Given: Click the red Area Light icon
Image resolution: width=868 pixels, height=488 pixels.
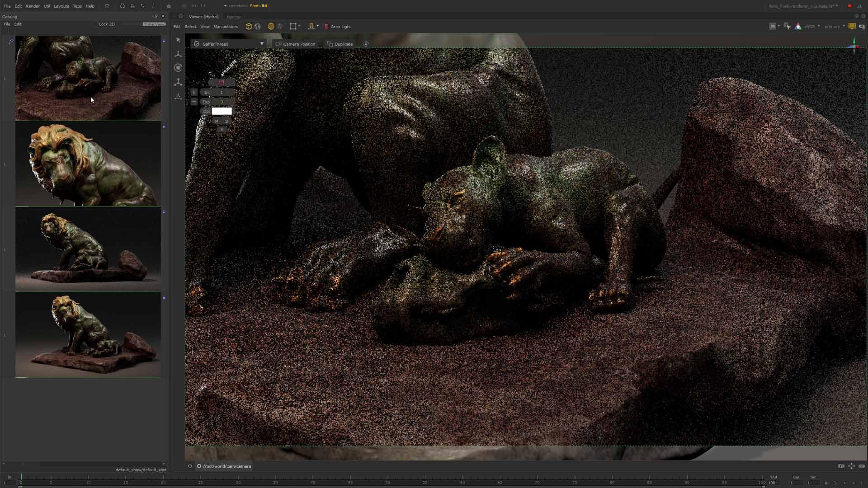Looking at the screenshot, I should (326, 27).
